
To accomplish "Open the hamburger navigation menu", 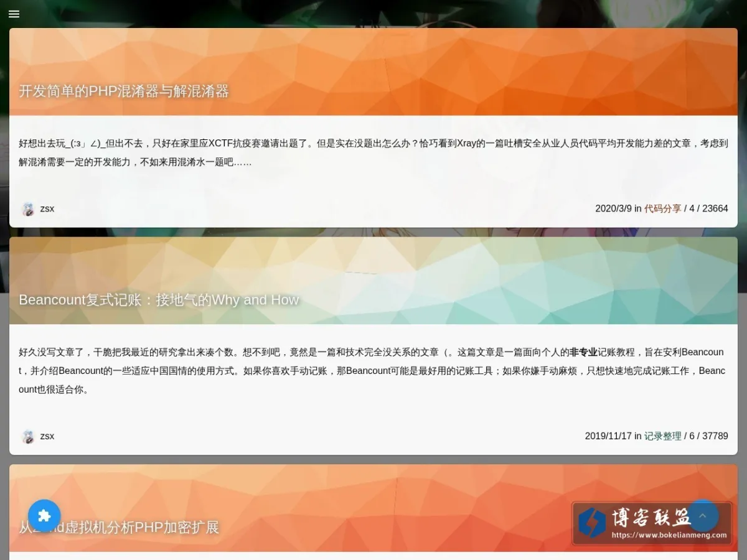I will click(x=14, y=14).
